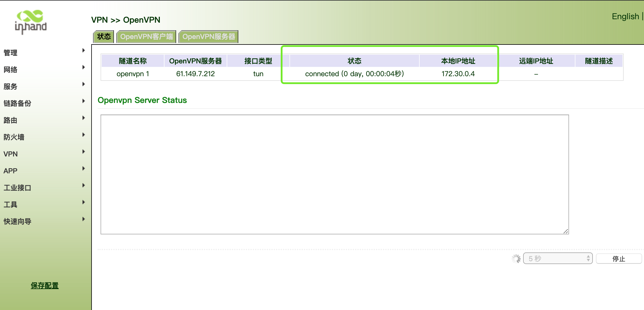
Task: Open the 工业接口 sidebar menu
Action: click(x=17, y=188)
